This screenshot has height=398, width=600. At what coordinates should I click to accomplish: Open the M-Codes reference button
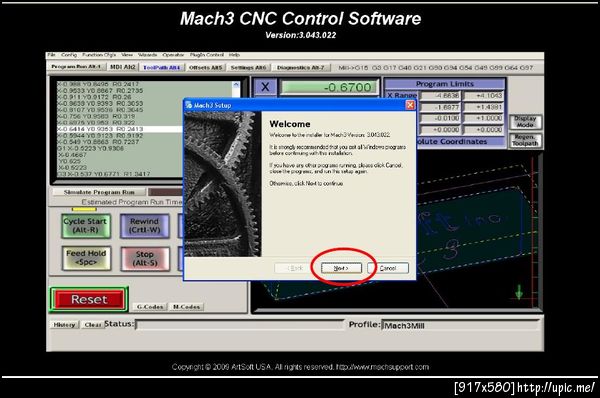point(186,307)
